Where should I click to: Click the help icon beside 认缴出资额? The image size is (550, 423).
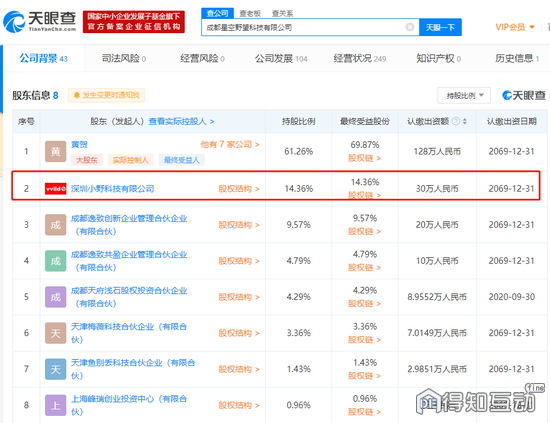[x=456, y=121]
